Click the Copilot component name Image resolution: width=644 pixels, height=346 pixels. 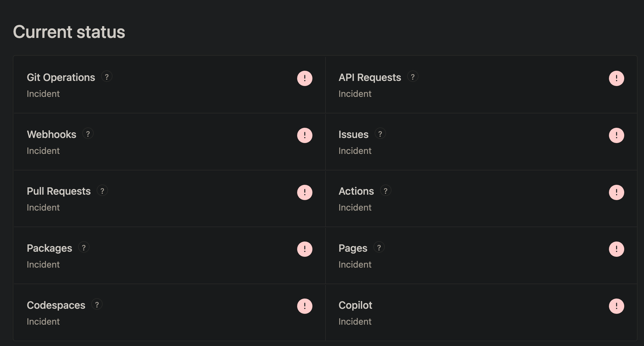(x=355, y=305)
